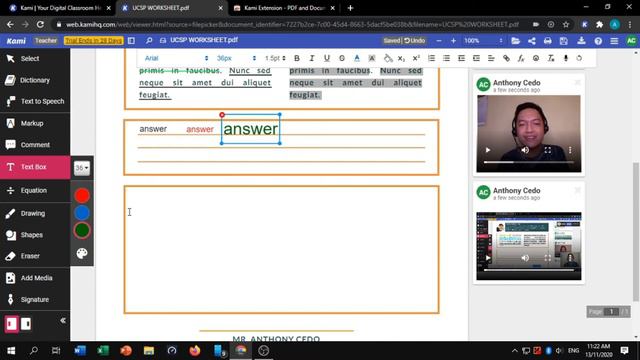This screenshot has height=360, width=640.
Task: Open the AC account avatar in header
Action: pyautogui.click(x=631, y=41)
